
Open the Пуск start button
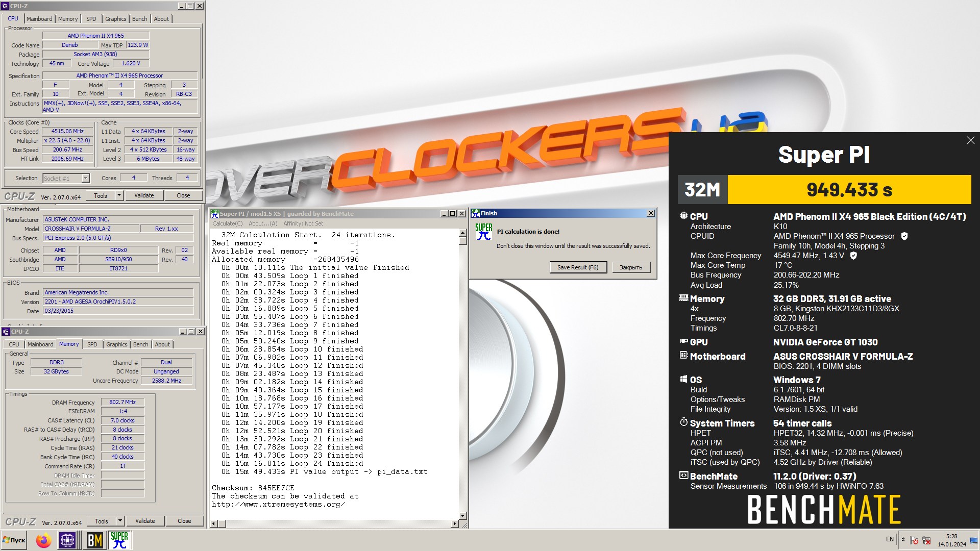pos(14,540)
